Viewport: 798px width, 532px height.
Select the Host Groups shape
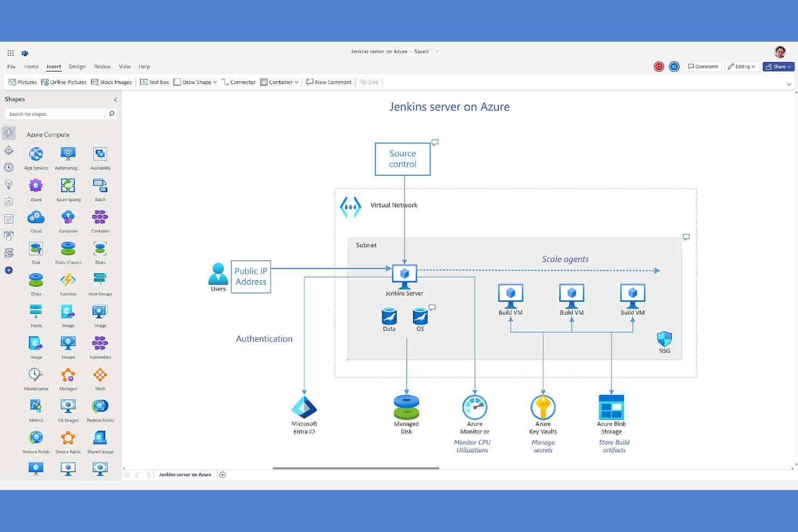(x=100, y=280)
